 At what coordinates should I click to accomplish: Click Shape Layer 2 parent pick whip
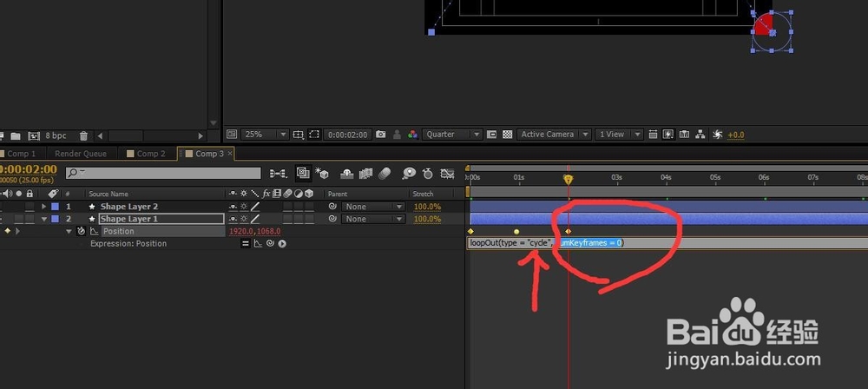332,206
